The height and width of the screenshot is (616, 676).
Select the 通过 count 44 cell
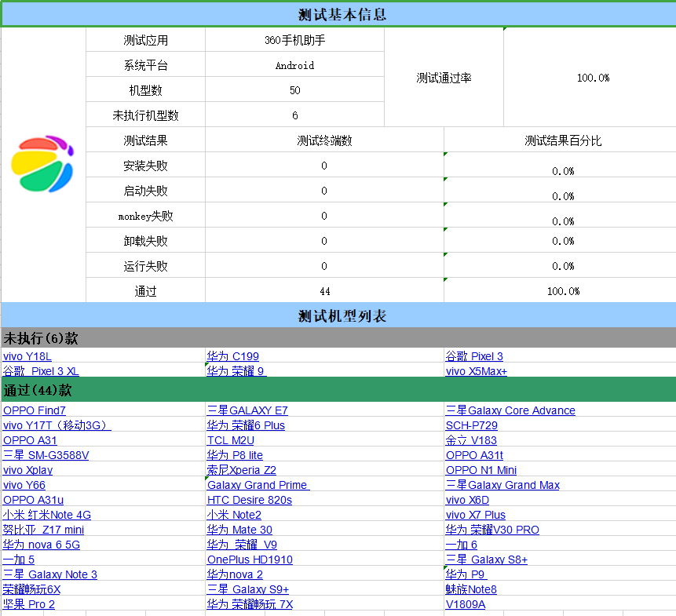(x=324, y=291)
